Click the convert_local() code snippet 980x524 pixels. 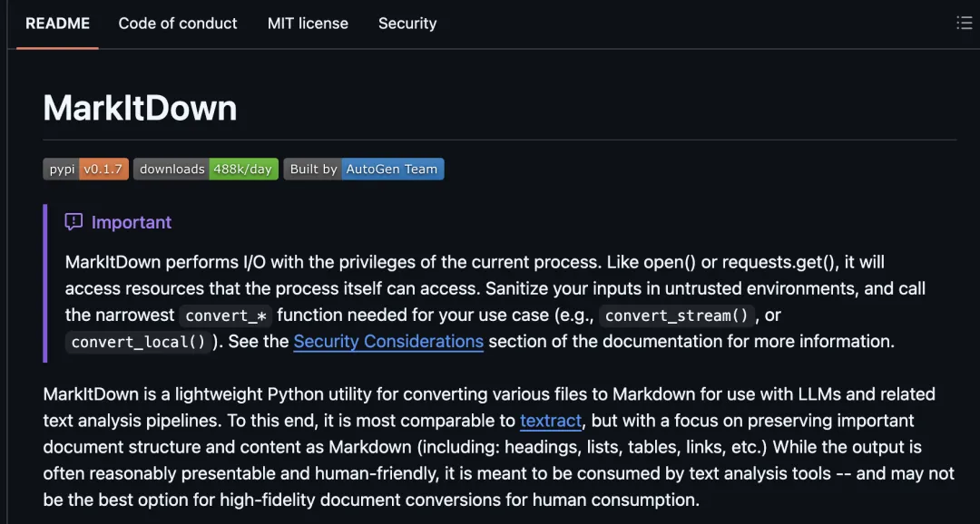click(138, 343)
